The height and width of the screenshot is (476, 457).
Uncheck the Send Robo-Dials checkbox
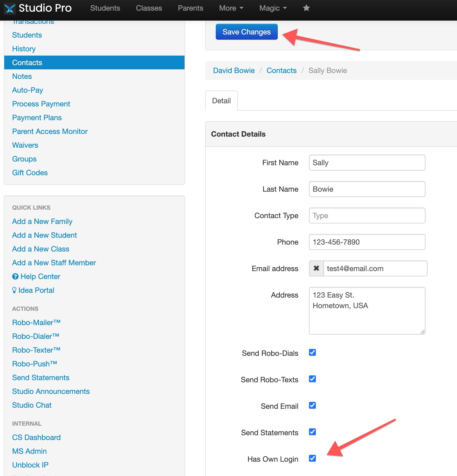tap(312, 352)
